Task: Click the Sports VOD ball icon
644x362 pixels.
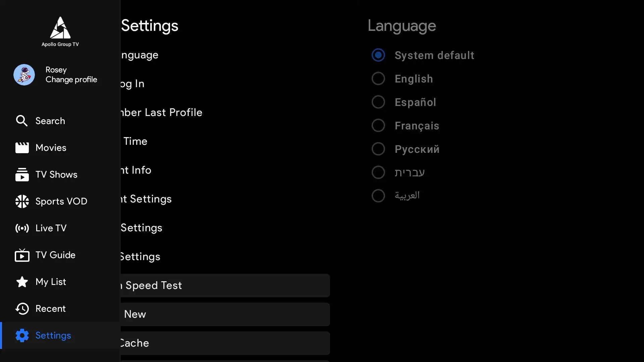Action: click(x=22, y=201)
